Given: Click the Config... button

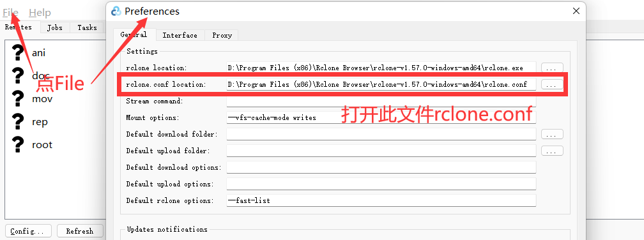Looking at the screenshot, I should [x=28, y=231].
